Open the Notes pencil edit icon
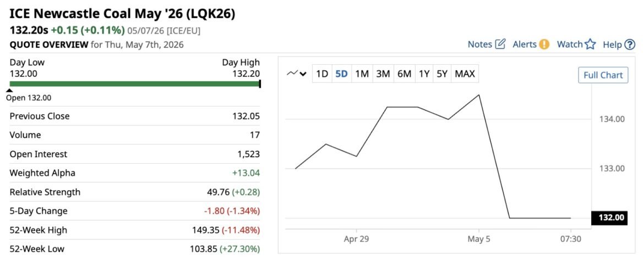Screen dimensions: 644x261 [x=500, y=45]
